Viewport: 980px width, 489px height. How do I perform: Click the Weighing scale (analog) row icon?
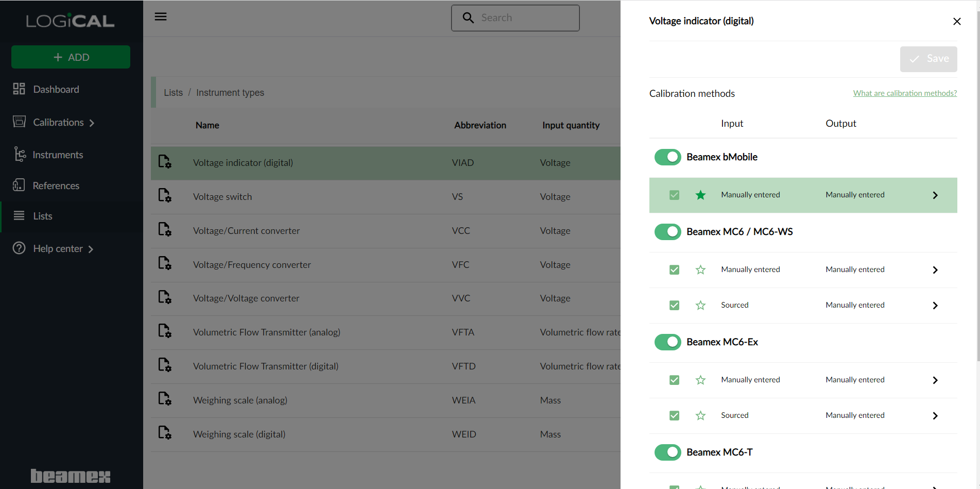tap(165, 399)
